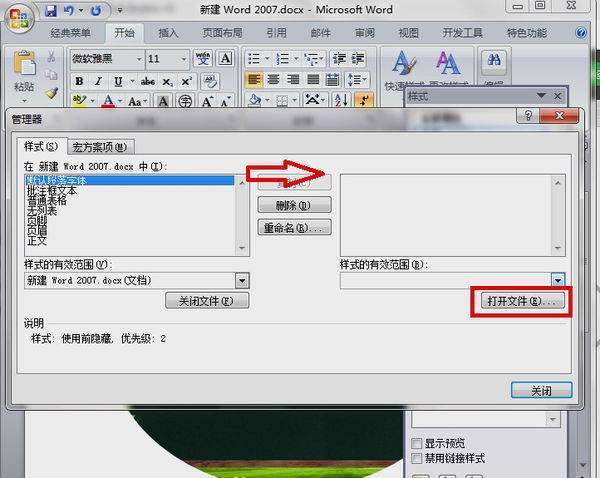
Task: Click character shading icon
Action: [163, 101]
